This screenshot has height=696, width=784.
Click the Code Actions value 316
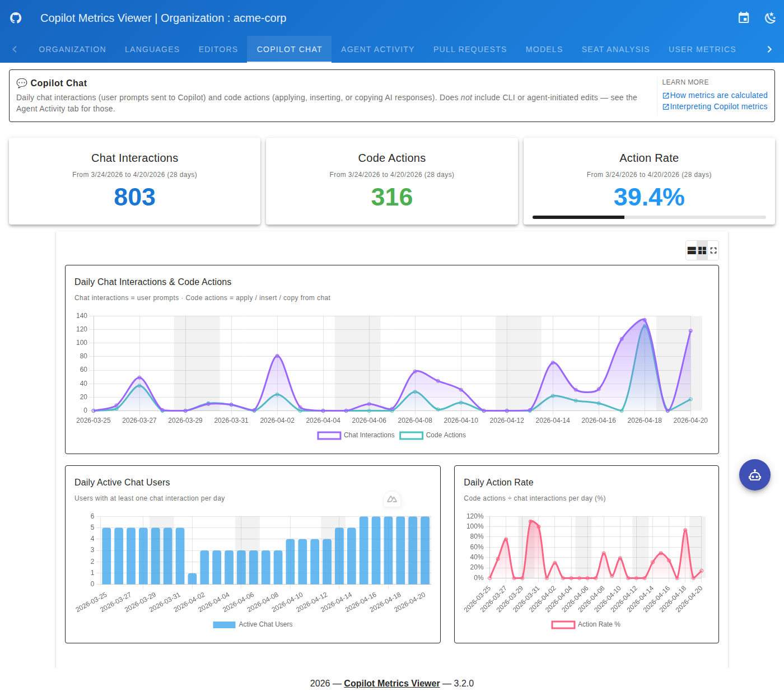[x=392, y=197]
